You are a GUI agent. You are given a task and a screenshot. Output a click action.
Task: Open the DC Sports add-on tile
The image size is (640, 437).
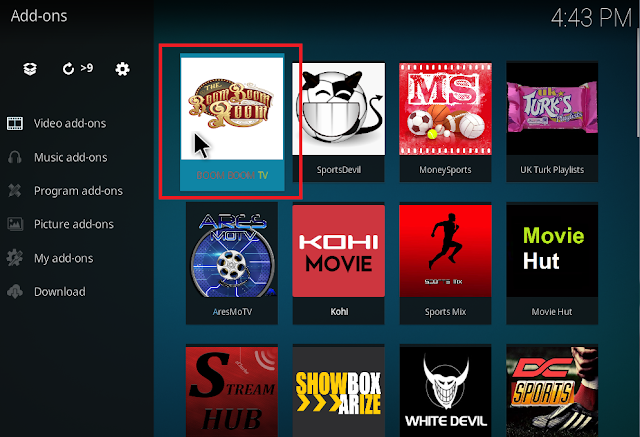[x=552, y=392]
